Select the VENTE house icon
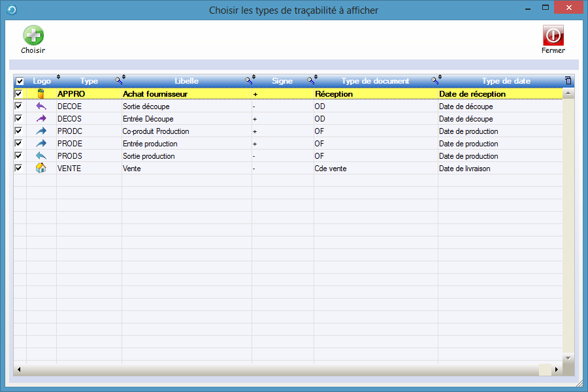The height and width of the screenshot is (392, 588). [x=41, y=169]
